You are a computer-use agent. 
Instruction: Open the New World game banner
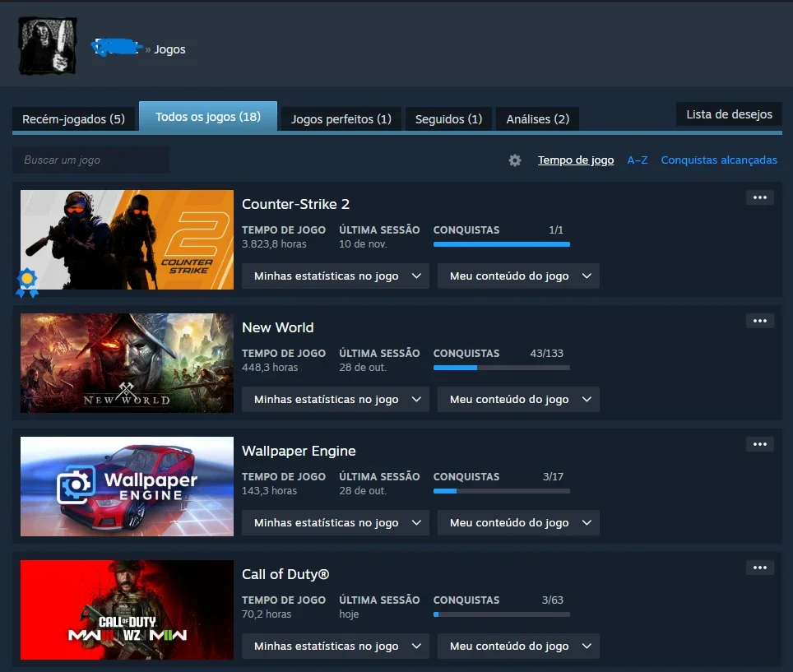127,363
